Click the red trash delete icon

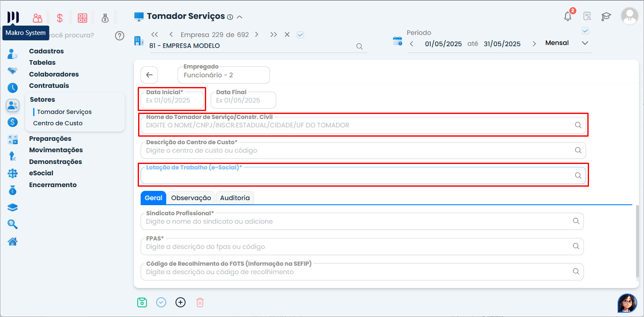[x=200, y=302]
